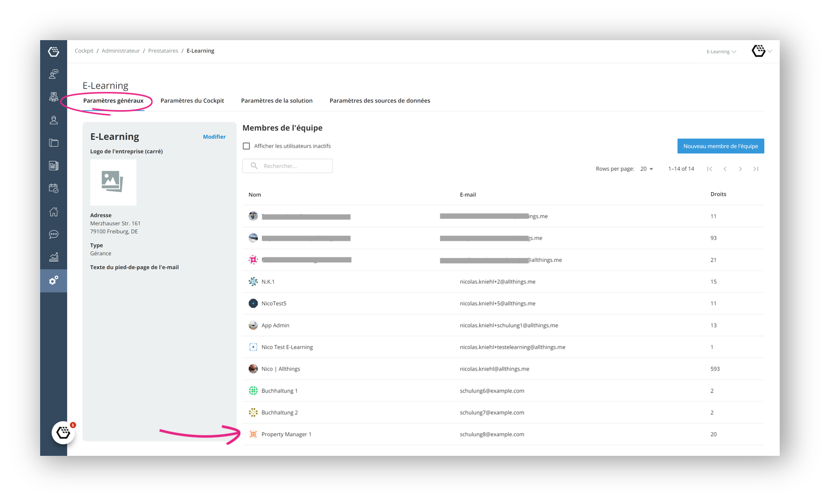This screenshot has height=504, width=831.
Task: Click the Rechercher search field
Action: click(x=287, y=166)
